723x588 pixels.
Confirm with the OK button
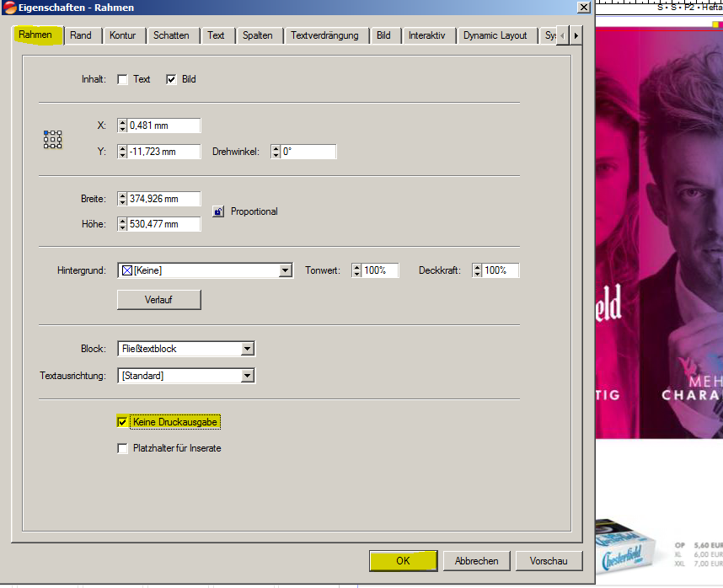pos(403,560)
